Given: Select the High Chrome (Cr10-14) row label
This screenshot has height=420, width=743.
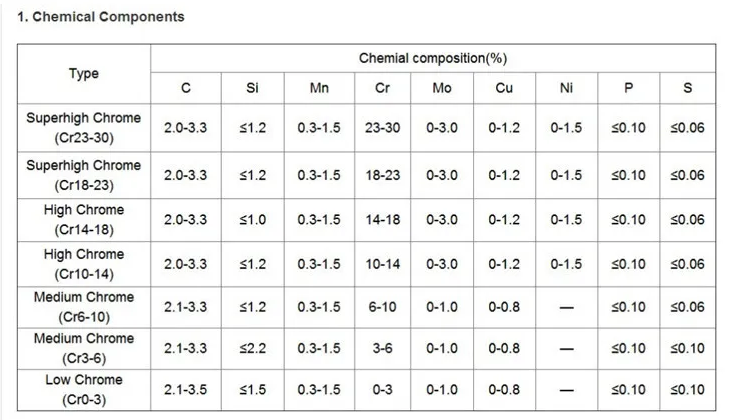Looking at the screenshot, I should (84, 264).
